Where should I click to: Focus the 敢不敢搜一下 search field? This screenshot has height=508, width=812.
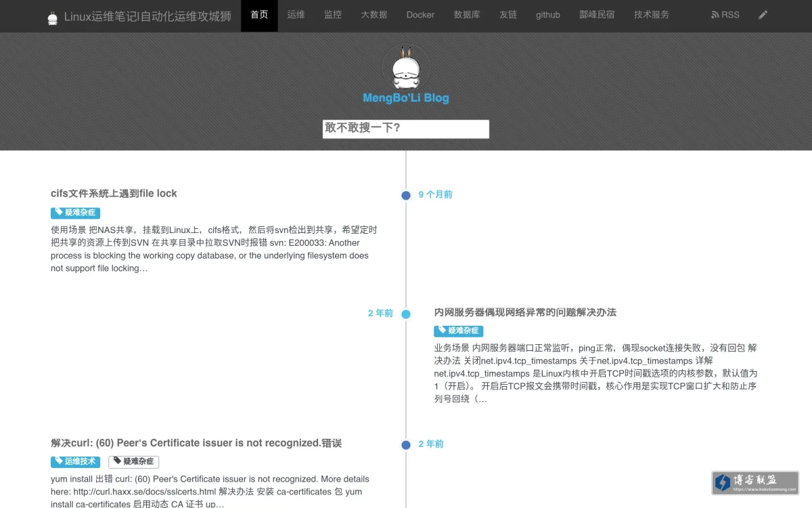click(x=406, y=129)
